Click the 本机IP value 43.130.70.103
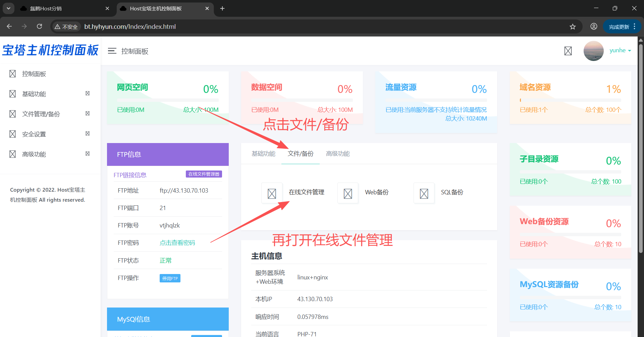Image resolution: width=644 pixels, height=337 pixels. [x=315, y=299]
